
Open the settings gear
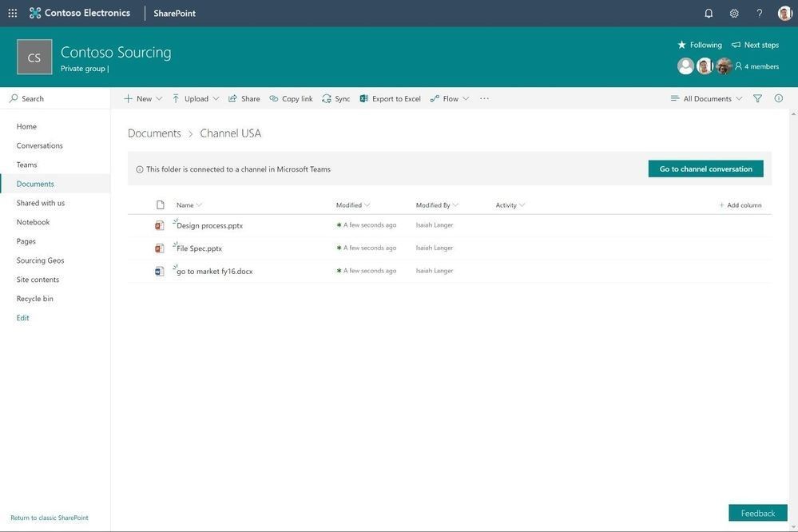pos(734,14)
